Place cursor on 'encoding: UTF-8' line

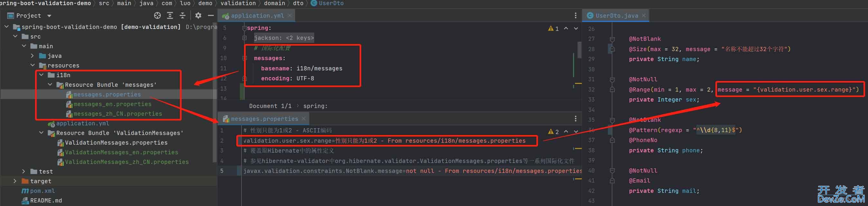coord(288,78)
